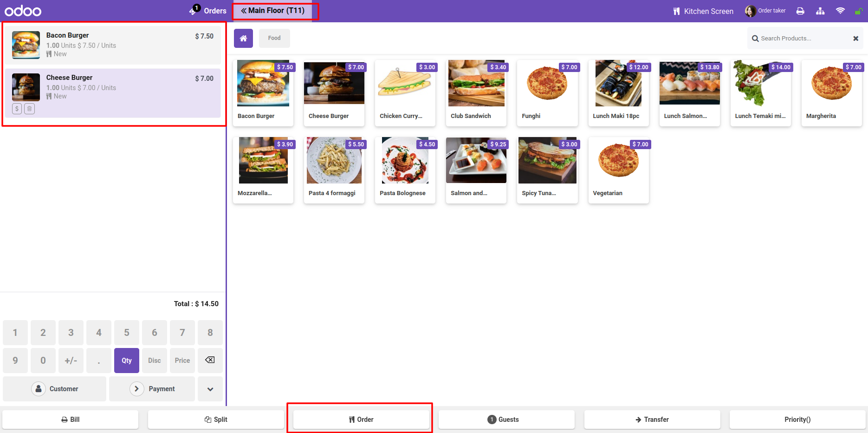This screenshot has width=868, height=433.
Task: Click the network hierarchy icon in header
Action: (x=820, y=11)
